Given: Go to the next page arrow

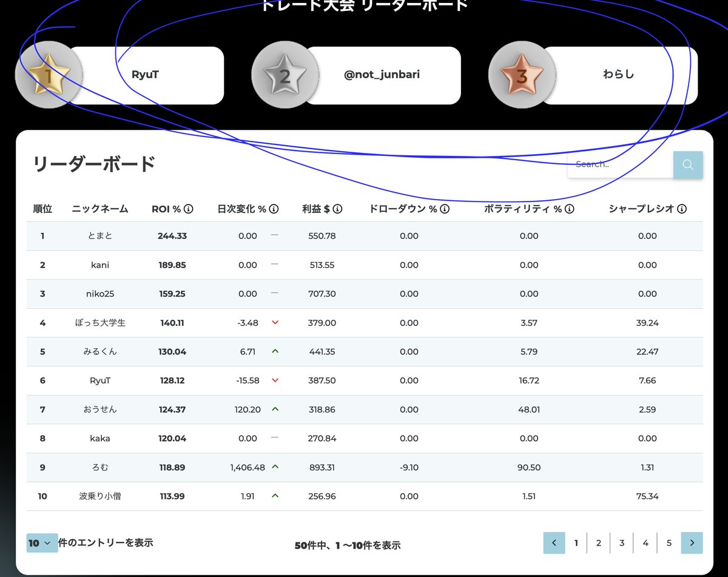Looking at the screenshot, I should [x=692, y=543].
